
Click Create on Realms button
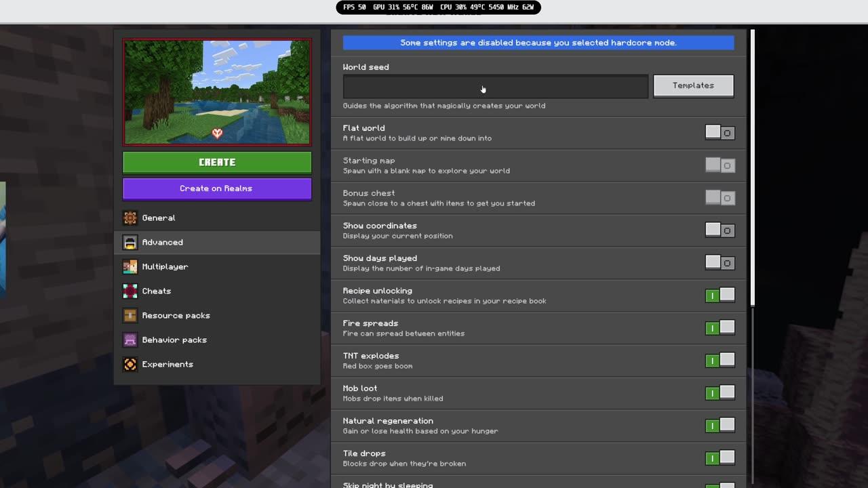(217, 188)
